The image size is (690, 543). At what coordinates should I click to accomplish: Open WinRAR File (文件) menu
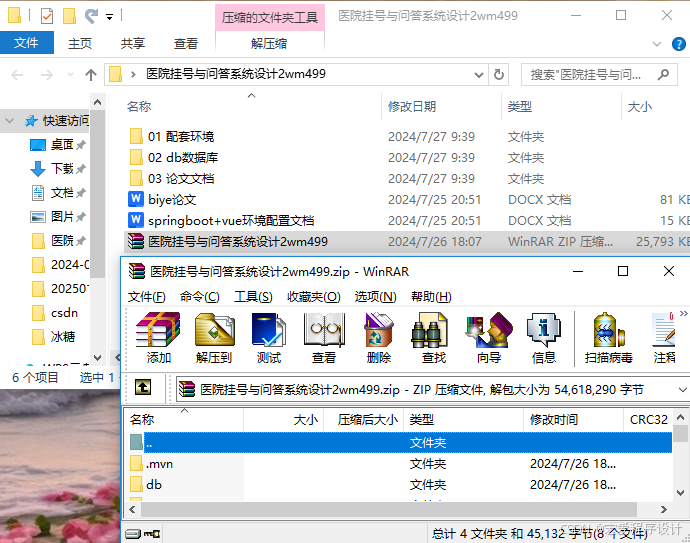(147, 297)
